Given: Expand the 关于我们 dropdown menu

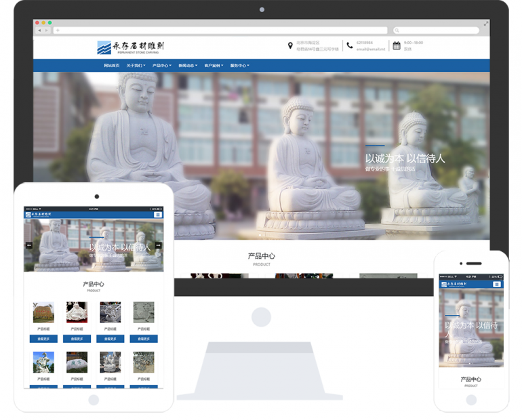Looking at the screenshot, I should (x=136, y=66).
